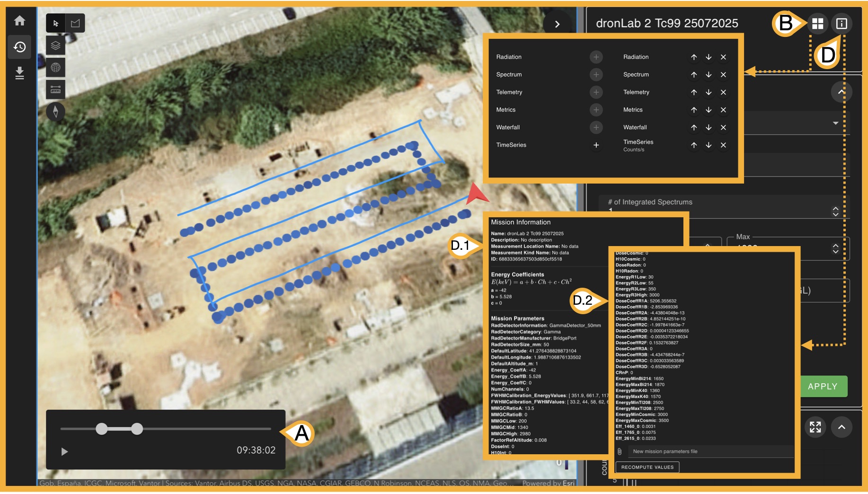Collapse the map side panel chevron

(x=557, y=24)
